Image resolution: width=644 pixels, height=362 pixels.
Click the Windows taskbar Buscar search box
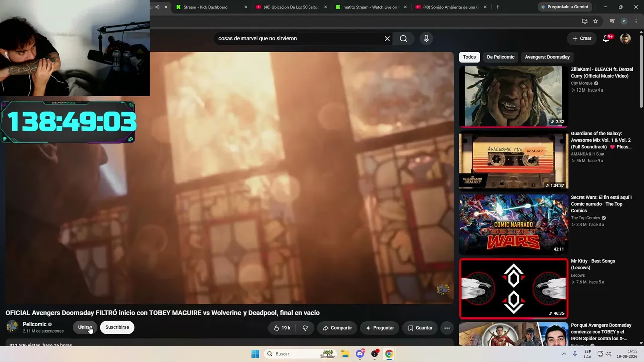(x=300, y=354)
